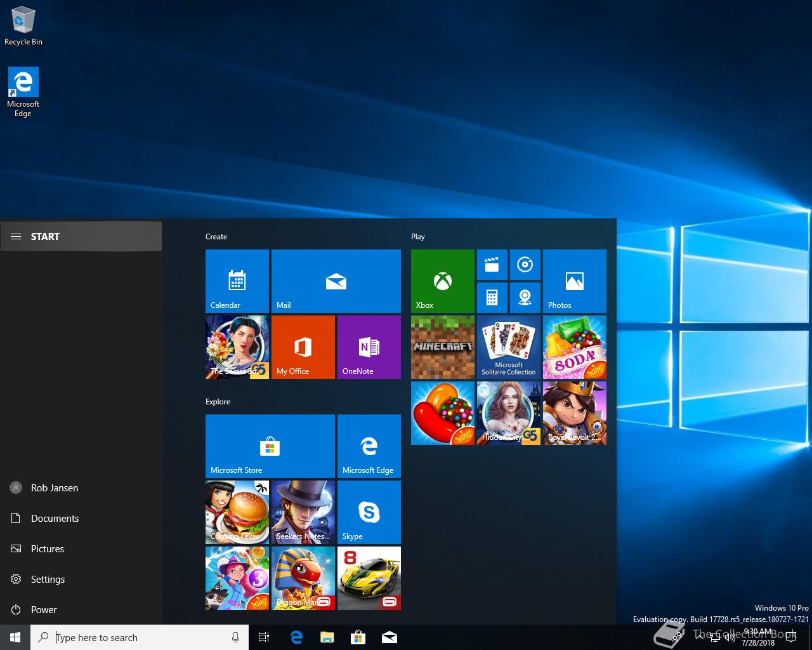Select the Recycle Bin desktop icon

pos(23,26)
